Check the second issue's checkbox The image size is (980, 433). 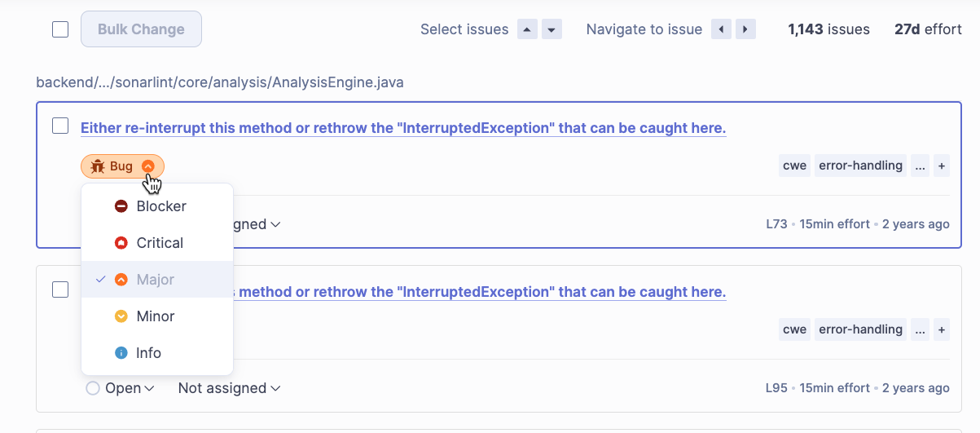coord(60,289)
